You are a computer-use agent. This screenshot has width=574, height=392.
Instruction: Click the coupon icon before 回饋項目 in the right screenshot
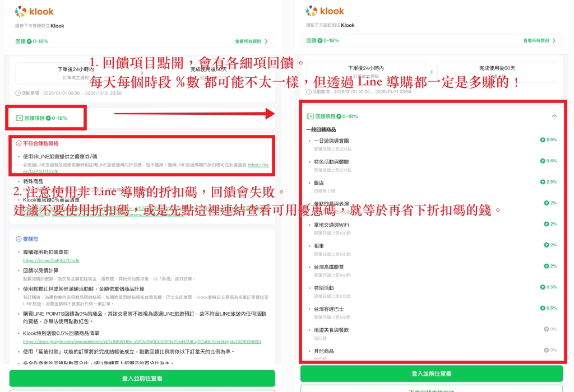(x=310, y=116)
